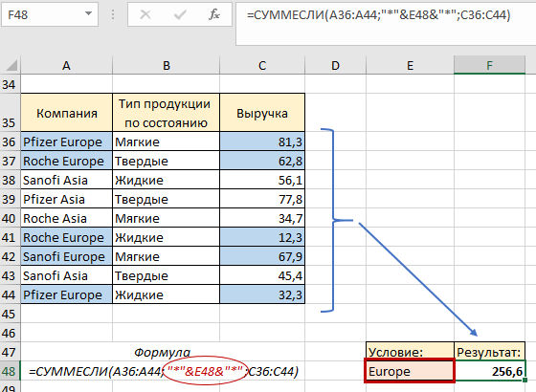Click 'Мягкие' in row 36
Viewport: 536px width, 392px height.
click(x=167, y=142)
